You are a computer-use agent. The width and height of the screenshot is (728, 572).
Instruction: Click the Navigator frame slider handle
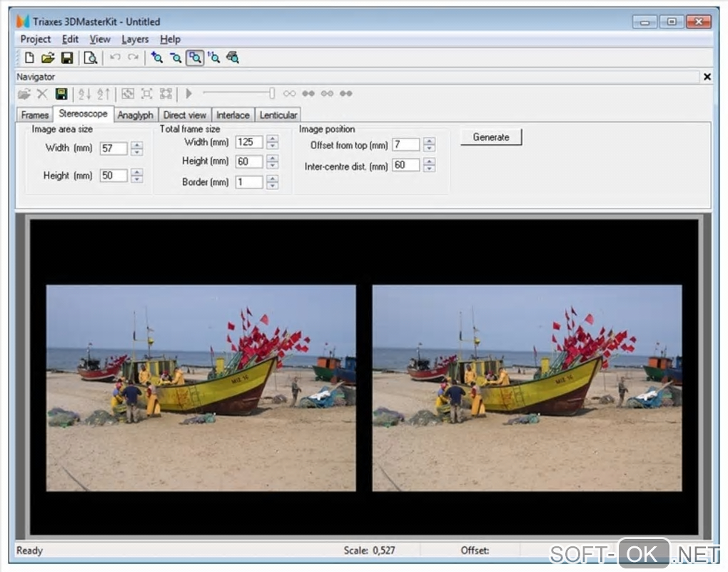(272, 94)
